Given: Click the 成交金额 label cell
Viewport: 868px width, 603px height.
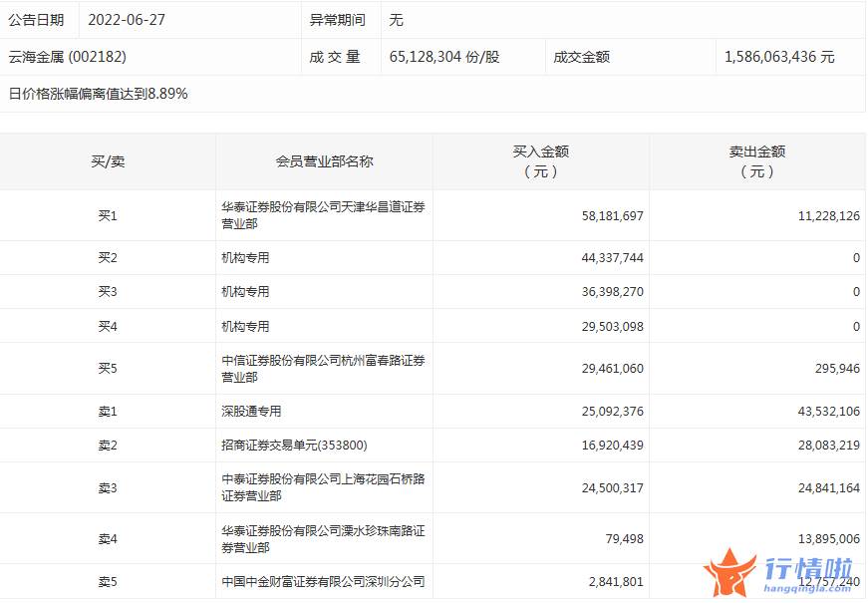Looking at the screenshot, I should [581, 57].
